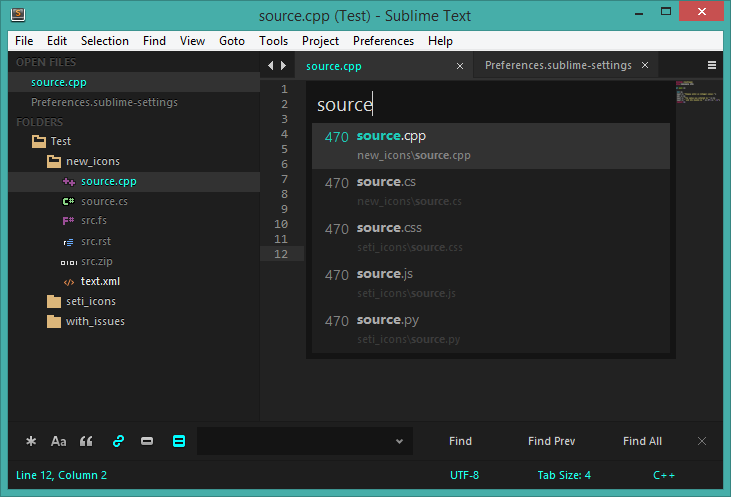The width and height of the screenshot is (731, 497).
Task: Open the Tools menu
Action: click(274, 41)
